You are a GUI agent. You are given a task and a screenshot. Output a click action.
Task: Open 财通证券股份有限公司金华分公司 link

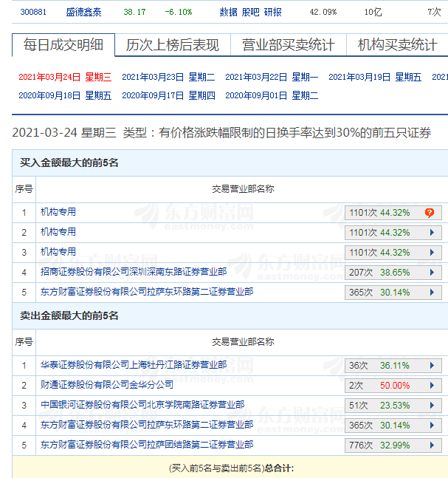pyautogui.click(x=107, y=384)
